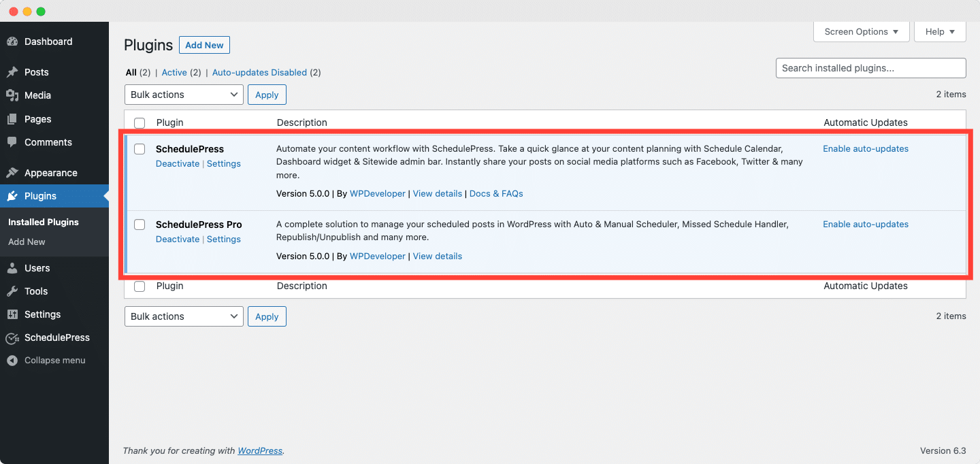Viewport: 980px width, 464px height.
Task: Click the macOS yellow minimize button
Action: pyautogui.click(x=27, y=12)
